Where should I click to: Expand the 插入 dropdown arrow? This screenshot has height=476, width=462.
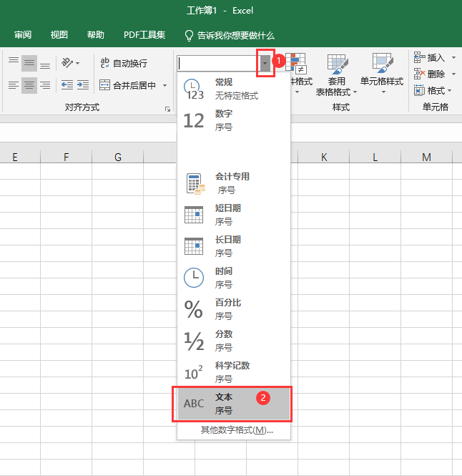pos(454,57)
